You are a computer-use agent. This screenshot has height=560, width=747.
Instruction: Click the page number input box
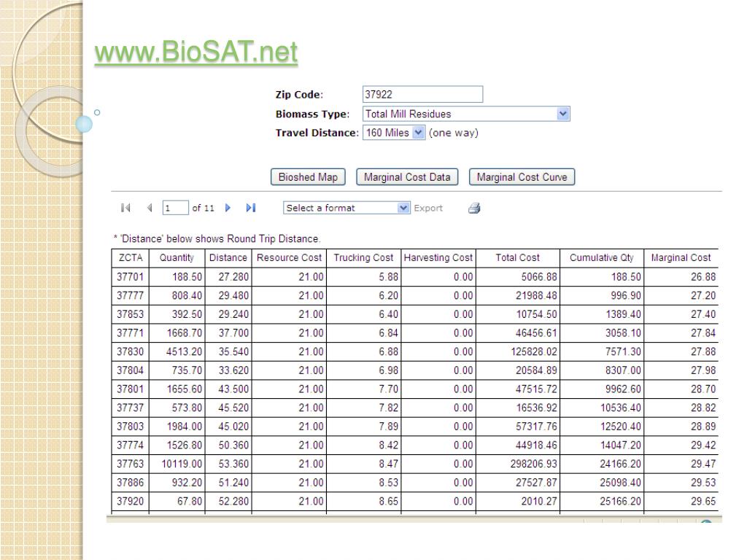tap(175, 208)
